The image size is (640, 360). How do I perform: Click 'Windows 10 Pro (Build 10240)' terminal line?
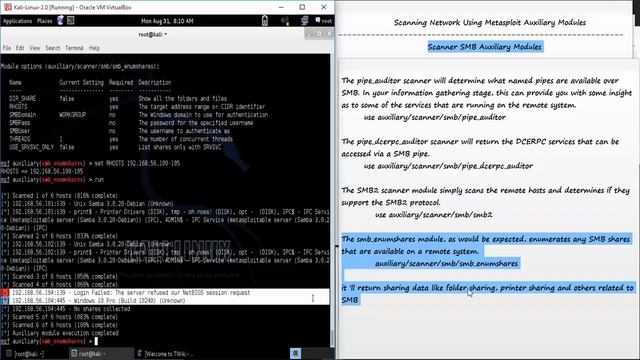coord(164,300)
